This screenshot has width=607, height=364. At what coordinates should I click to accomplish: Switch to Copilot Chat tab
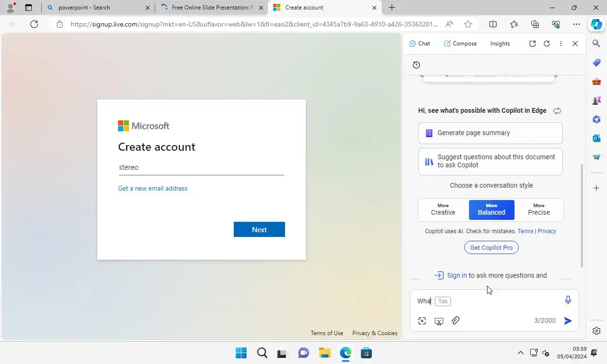[420, 44]
